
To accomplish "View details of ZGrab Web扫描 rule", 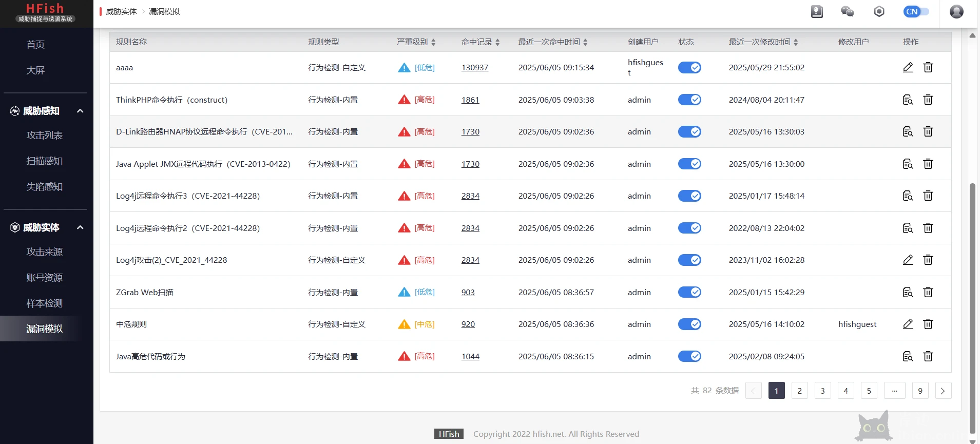I will point(908,292).
